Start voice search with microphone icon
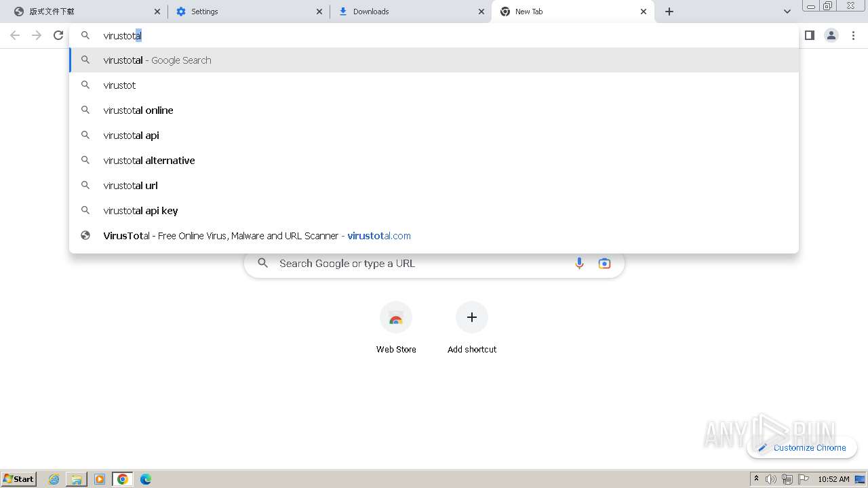 pos(579,264)
